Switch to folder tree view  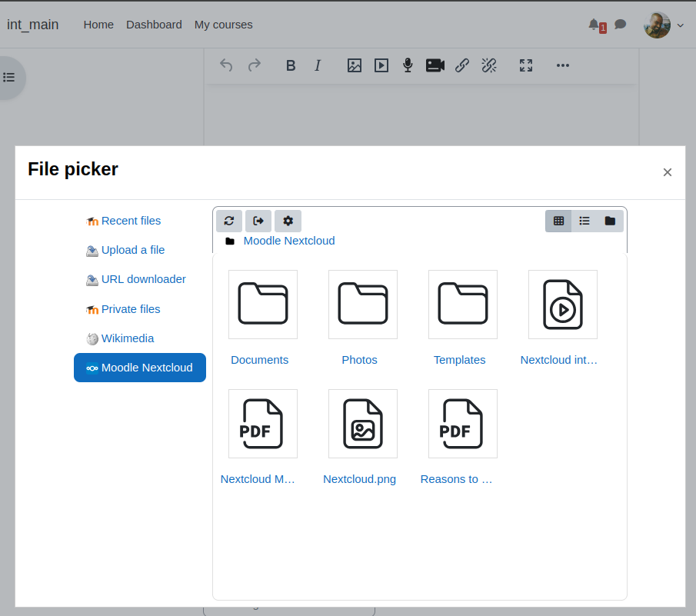point(611,221)
